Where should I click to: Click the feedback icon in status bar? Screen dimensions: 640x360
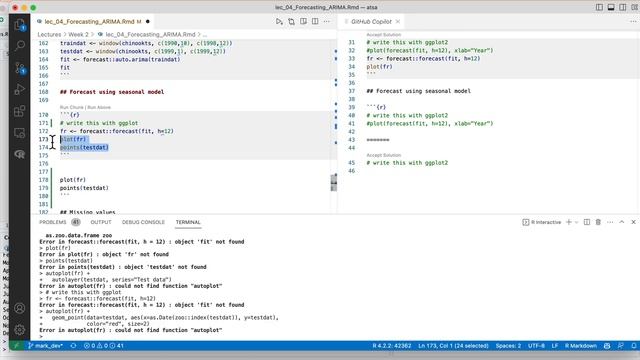click(x=620, y=346)
